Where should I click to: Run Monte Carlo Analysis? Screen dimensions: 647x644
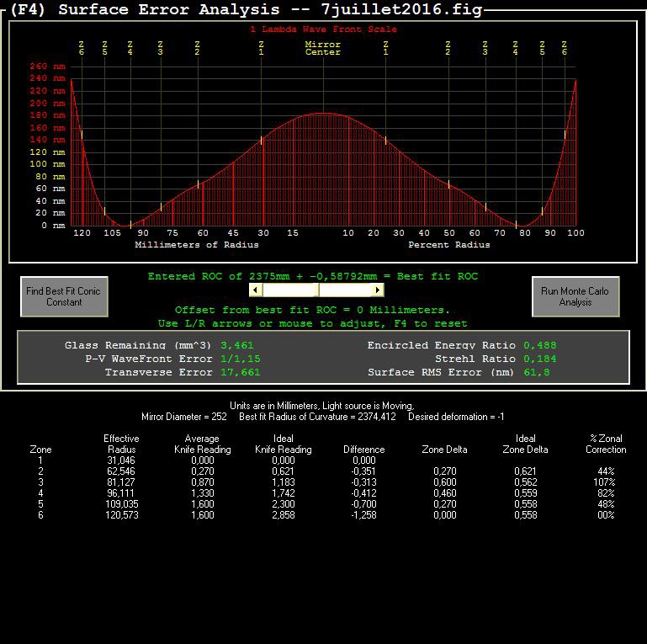(x=575, y=296)
